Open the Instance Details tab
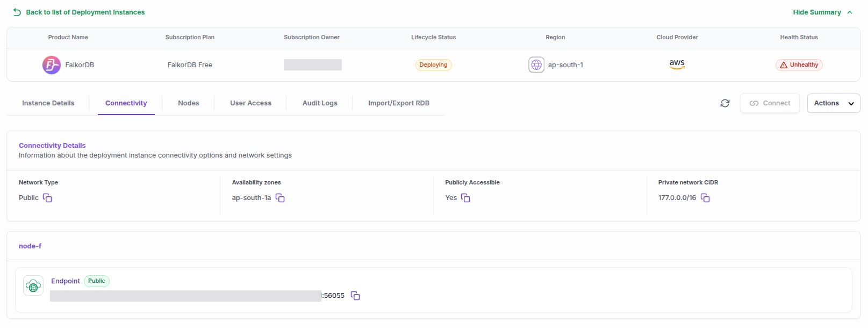 click(x=48, y=103)
